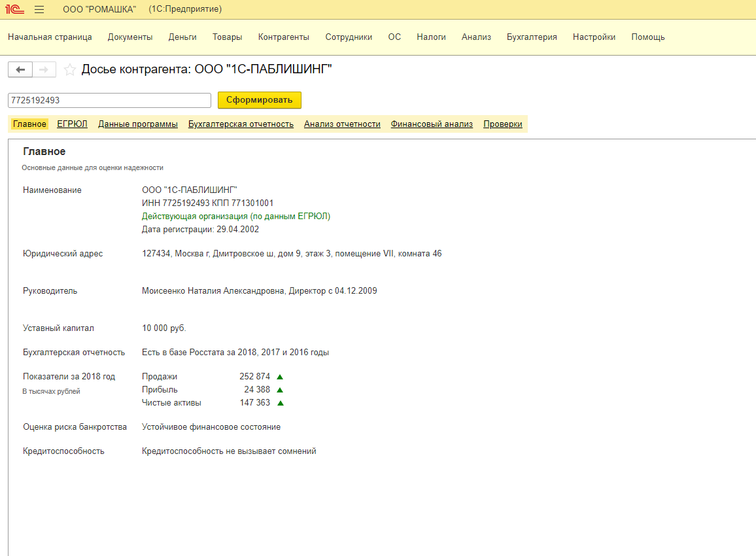The image size is (756, 556).
Task: Click the legal address 127434, Москва text
Action: (292, 254)
